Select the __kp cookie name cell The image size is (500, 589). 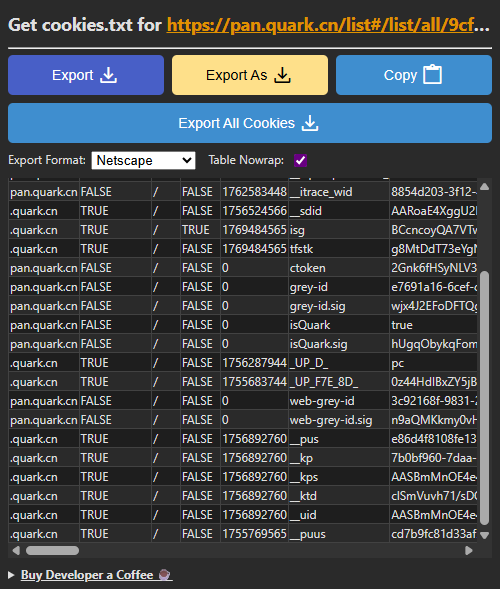point(339,458)
